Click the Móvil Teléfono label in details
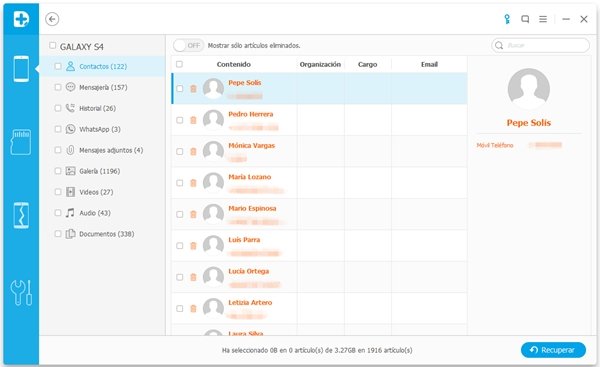The image size is (600, 367). click(x=495, y=145)
